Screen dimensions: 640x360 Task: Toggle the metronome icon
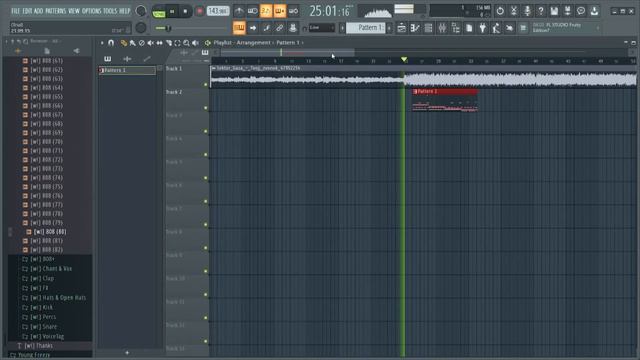[x=239, y=11]
